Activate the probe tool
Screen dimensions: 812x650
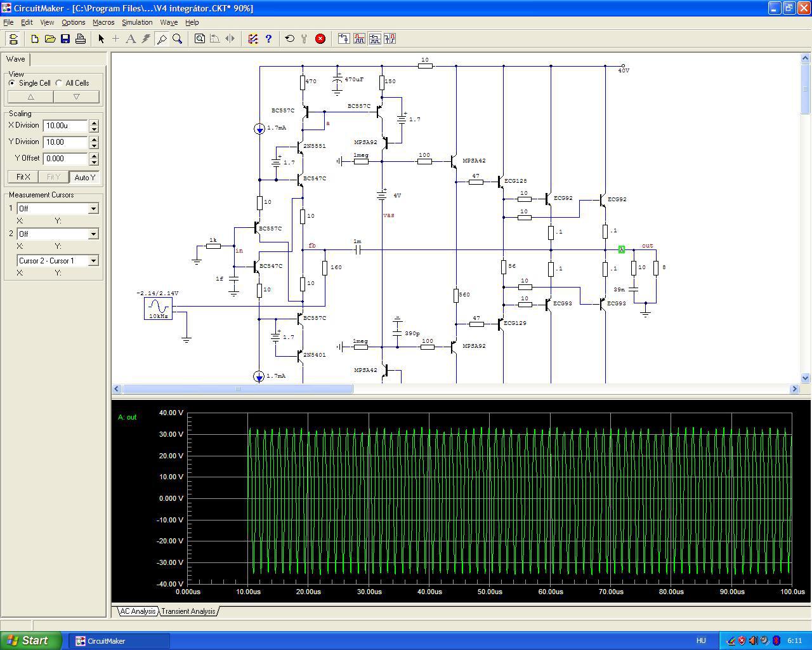coord(162,39)
